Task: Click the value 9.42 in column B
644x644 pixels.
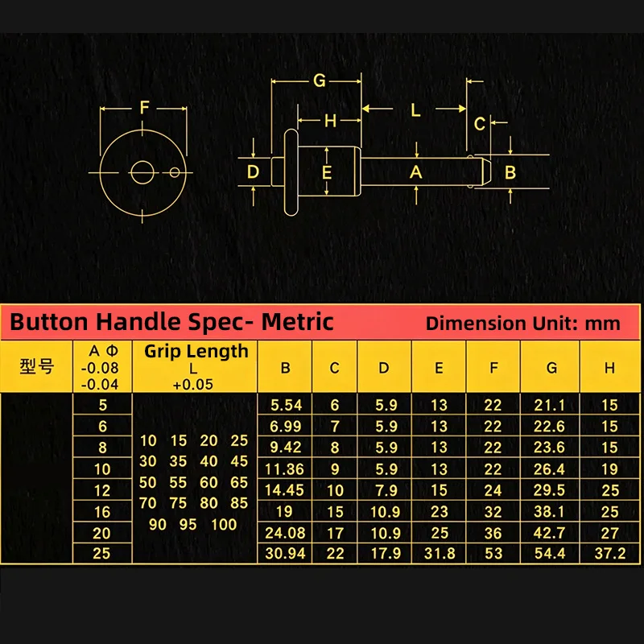Action: pyautogui.click(x=286, y=448)
